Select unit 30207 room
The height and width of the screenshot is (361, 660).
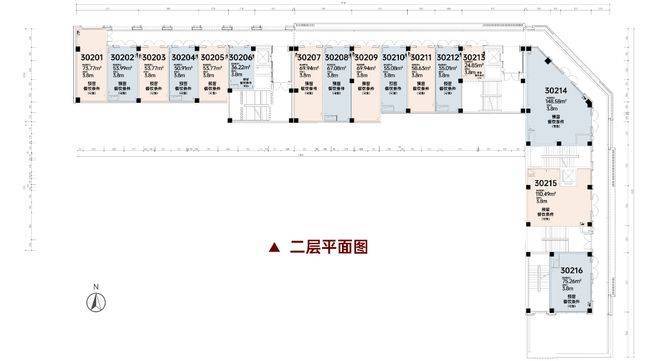308,84
